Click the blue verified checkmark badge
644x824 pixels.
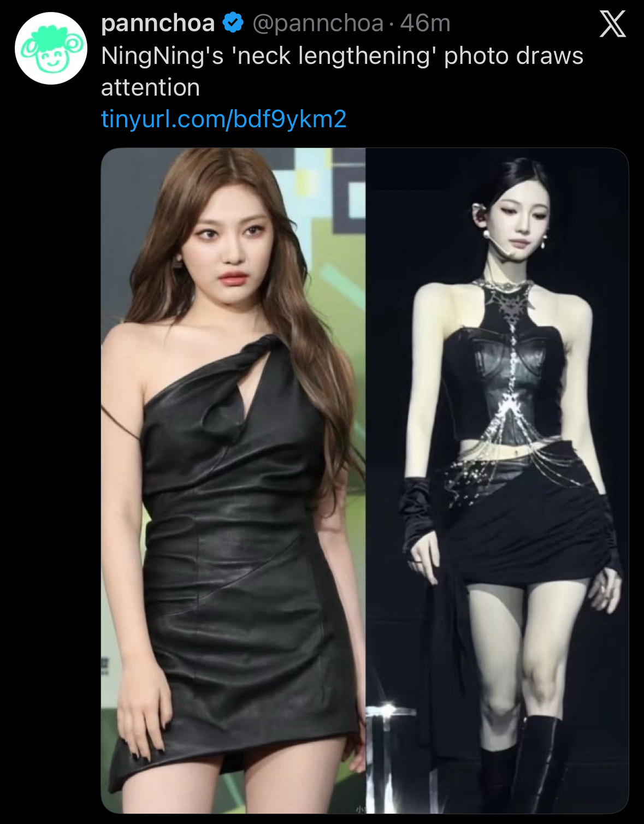click(x=233, y=23)
